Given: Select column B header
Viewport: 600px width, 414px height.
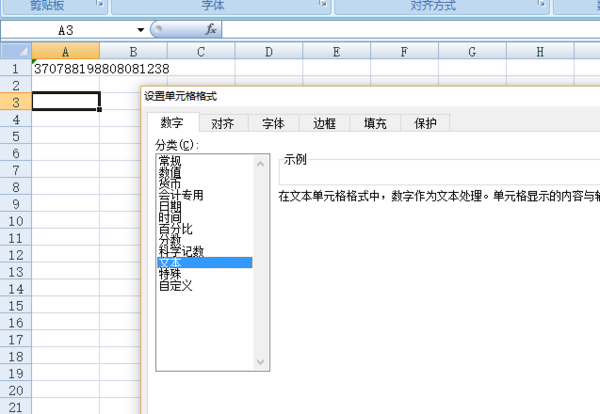Looking at the screenshot, I should tap(133, 51).
